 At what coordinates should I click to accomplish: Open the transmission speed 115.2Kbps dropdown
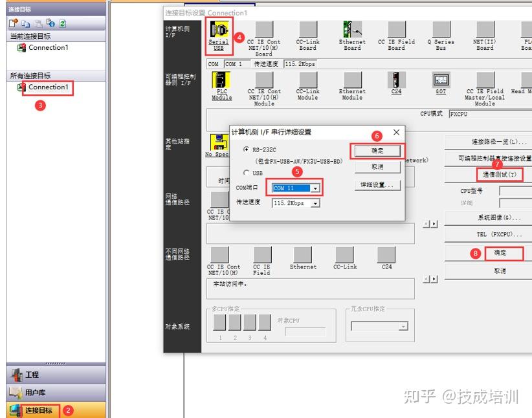tap(315, 203)
